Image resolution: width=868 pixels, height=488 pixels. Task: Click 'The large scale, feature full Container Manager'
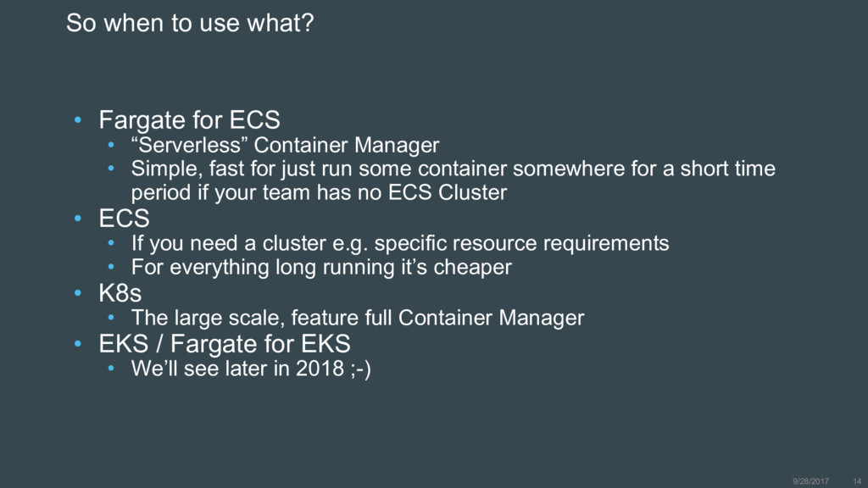(x=358, y=319)
